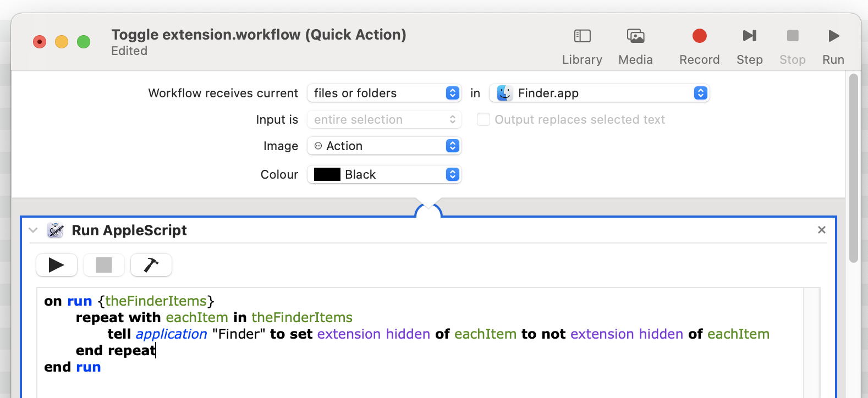The width and height of the screenshot is (868, 398).
Task: Stop the AppleScript with the square button
Action: click(104, 265)
